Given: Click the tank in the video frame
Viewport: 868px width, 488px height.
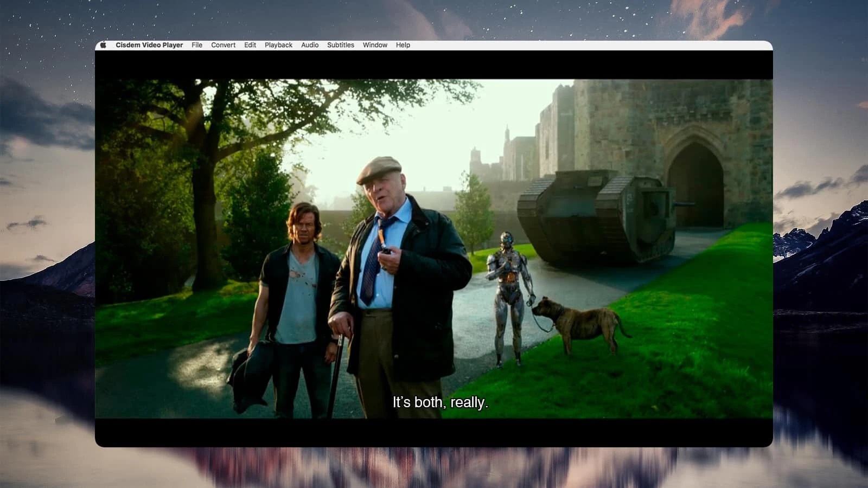Looking at the screenshot, I should [x=597, y=217].
